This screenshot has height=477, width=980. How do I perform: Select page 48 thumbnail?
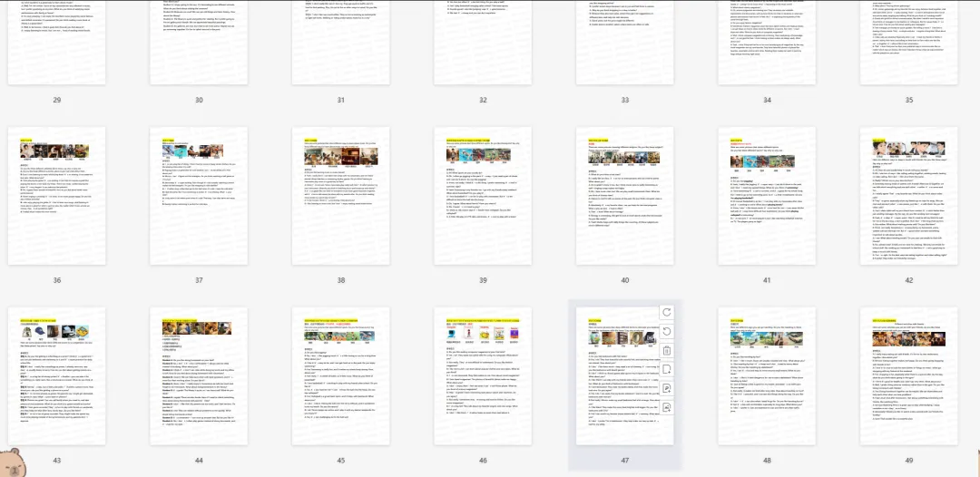point(767,375)
